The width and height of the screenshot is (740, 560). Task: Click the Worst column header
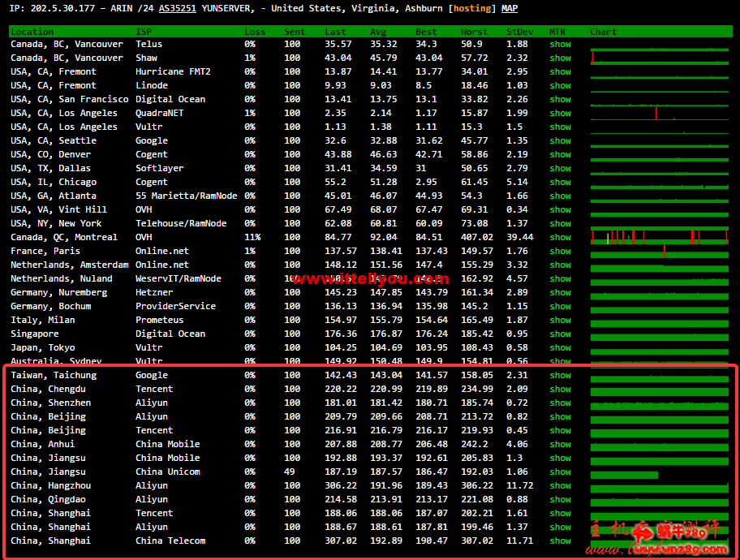474,32
